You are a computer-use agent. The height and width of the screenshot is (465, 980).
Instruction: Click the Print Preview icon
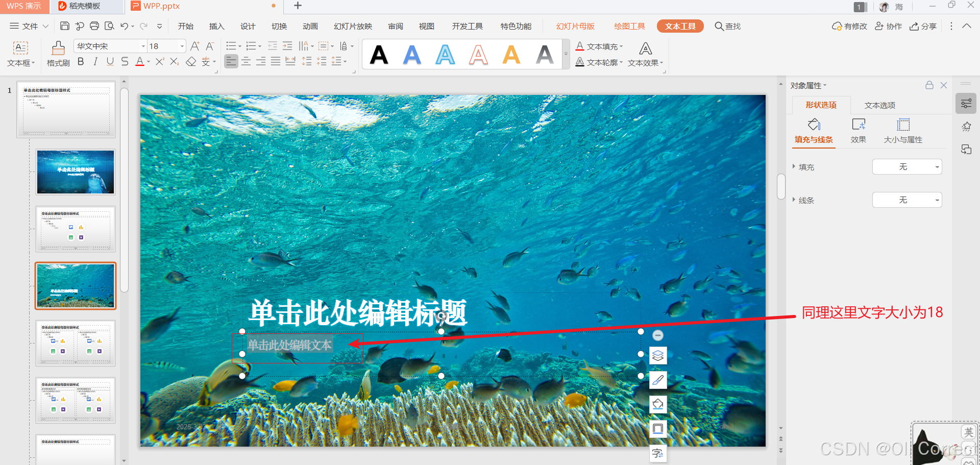pos(109,26)
